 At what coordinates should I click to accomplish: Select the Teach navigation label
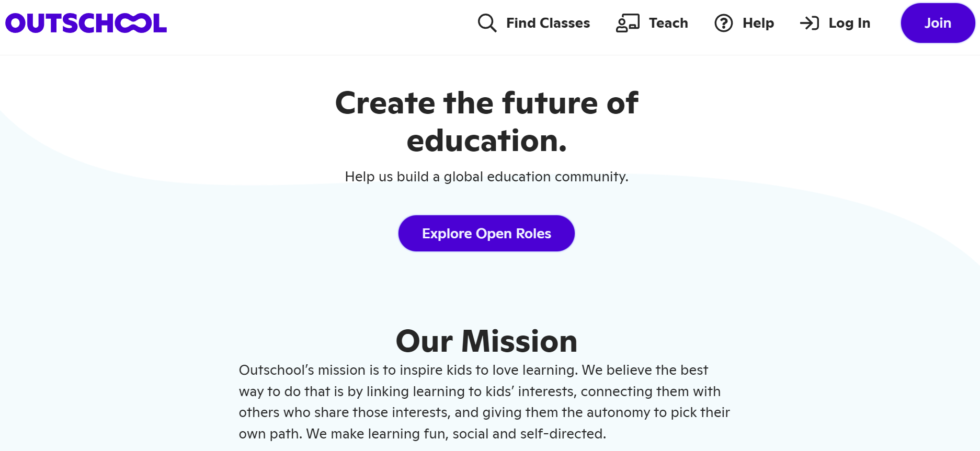pyautogui.click(x=668, y=23)
